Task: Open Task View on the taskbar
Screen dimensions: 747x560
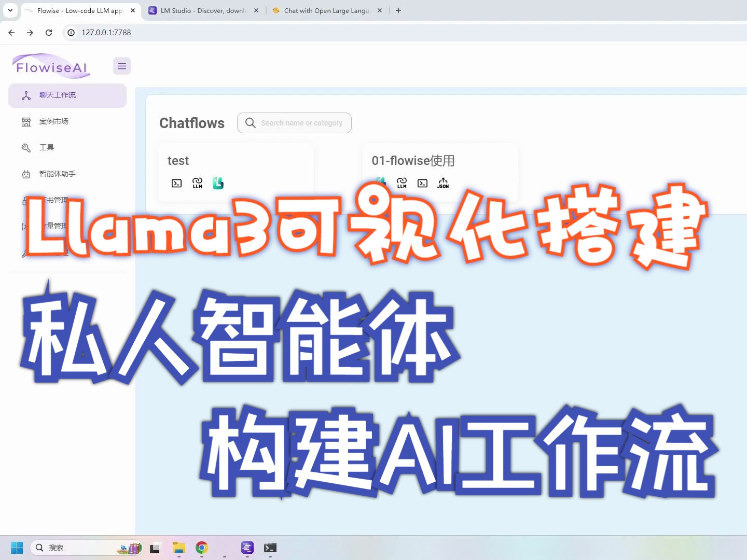Action: [155, 548]
